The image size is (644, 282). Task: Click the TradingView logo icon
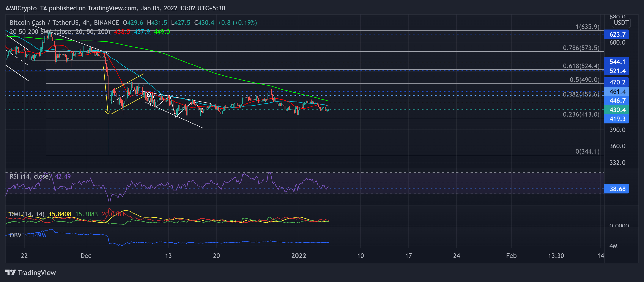pos(11,272)
